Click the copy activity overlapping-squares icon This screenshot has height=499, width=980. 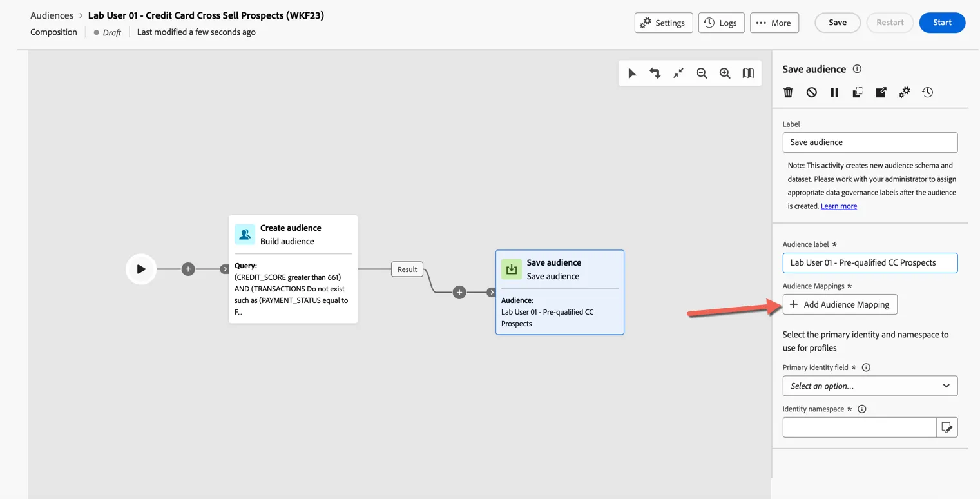click(858, 92)
